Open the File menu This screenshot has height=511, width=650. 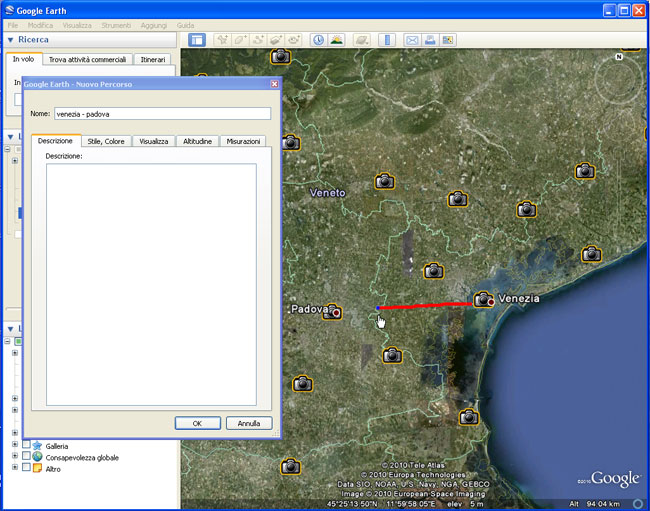(x=13, y=25)
